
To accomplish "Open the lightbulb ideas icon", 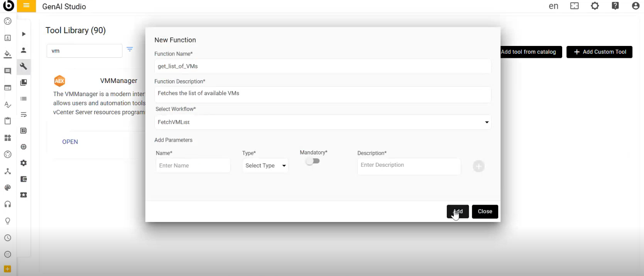I will [x=8, y=221].
